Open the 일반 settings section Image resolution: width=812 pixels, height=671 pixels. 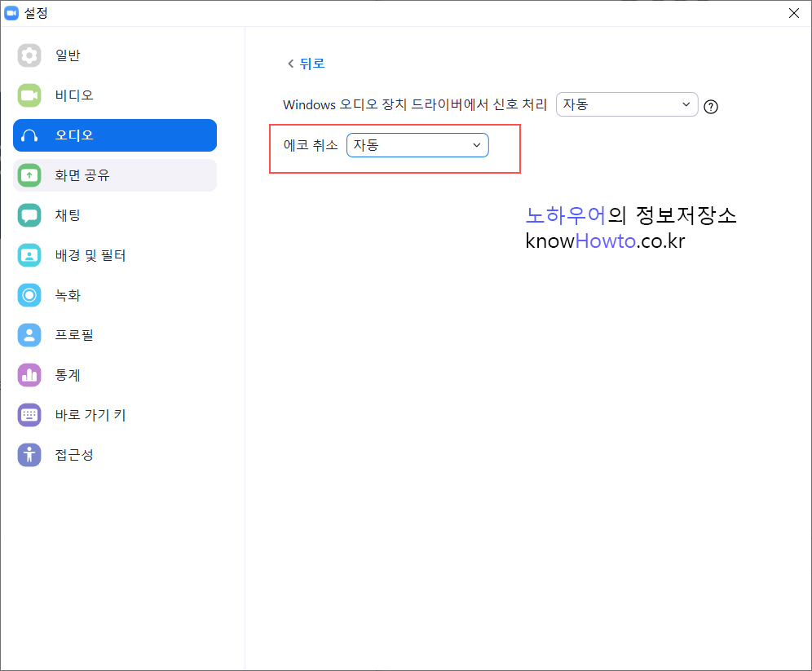(115, 55)
